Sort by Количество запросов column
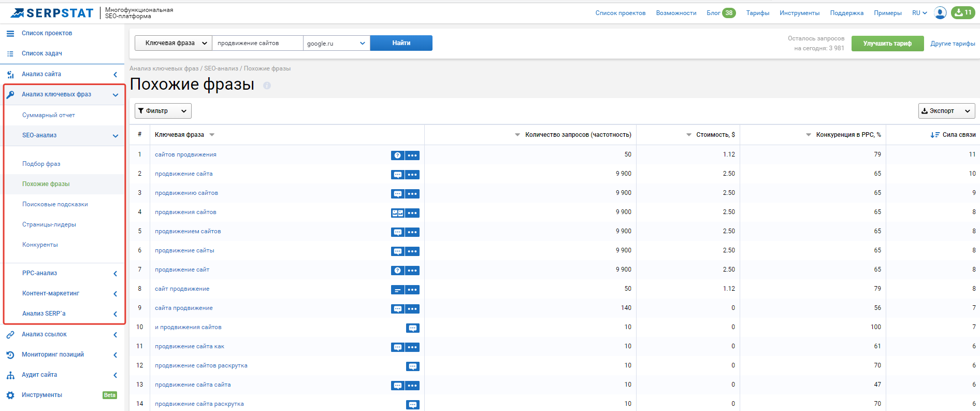This screenshot has height=411, width=980. click(x=573, y=135)
